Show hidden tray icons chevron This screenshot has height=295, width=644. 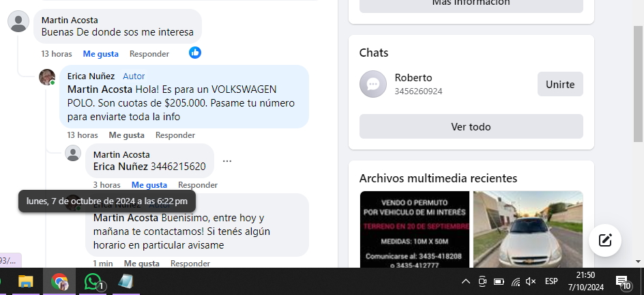point(466,281)
